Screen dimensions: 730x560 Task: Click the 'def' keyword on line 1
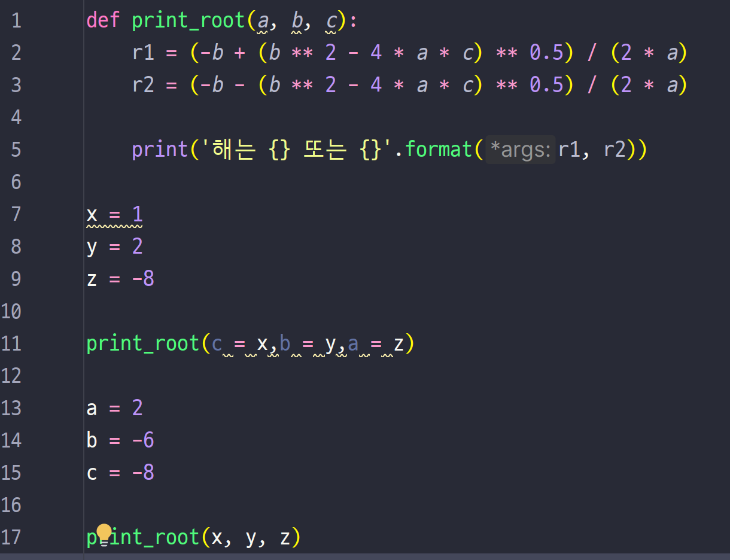point(103,21)
